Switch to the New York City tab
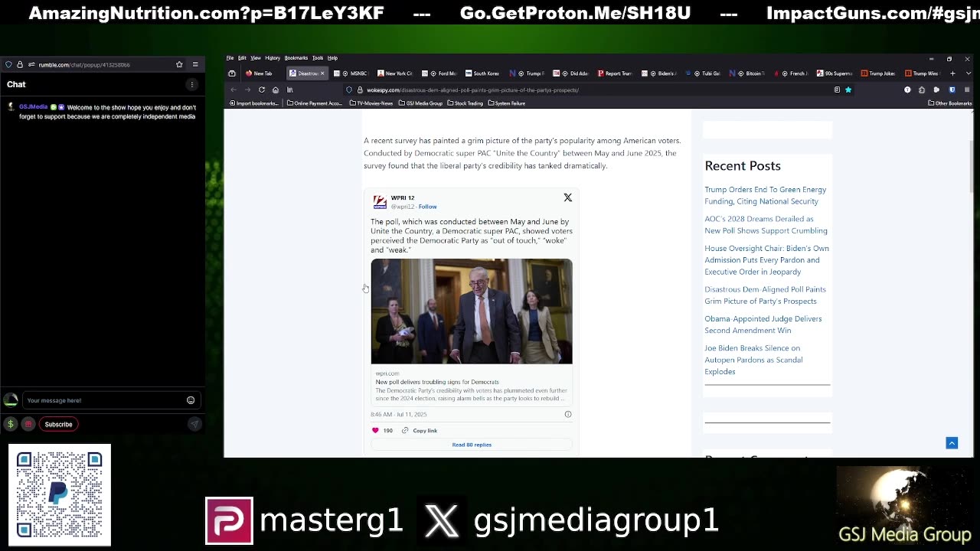 coord(396,73)
